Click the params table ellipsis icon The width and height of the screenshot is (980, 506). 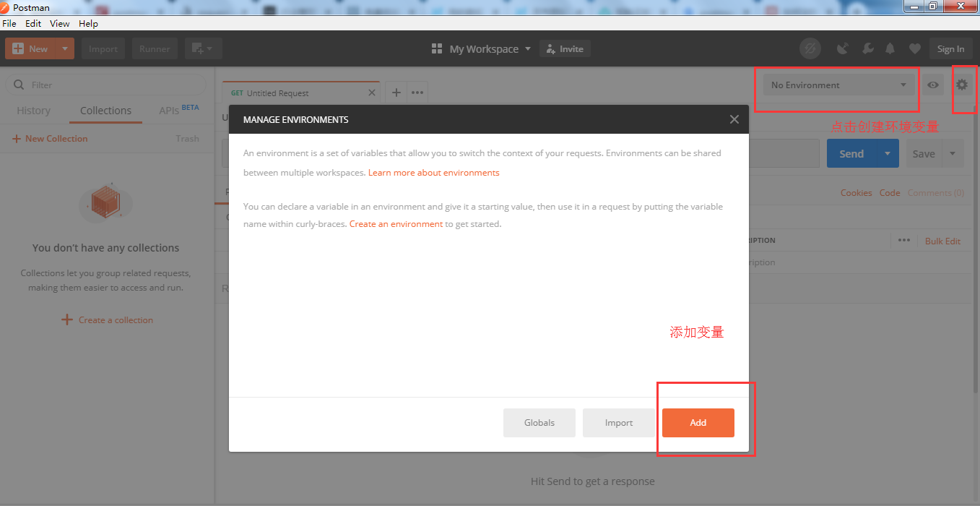[904, 240]
